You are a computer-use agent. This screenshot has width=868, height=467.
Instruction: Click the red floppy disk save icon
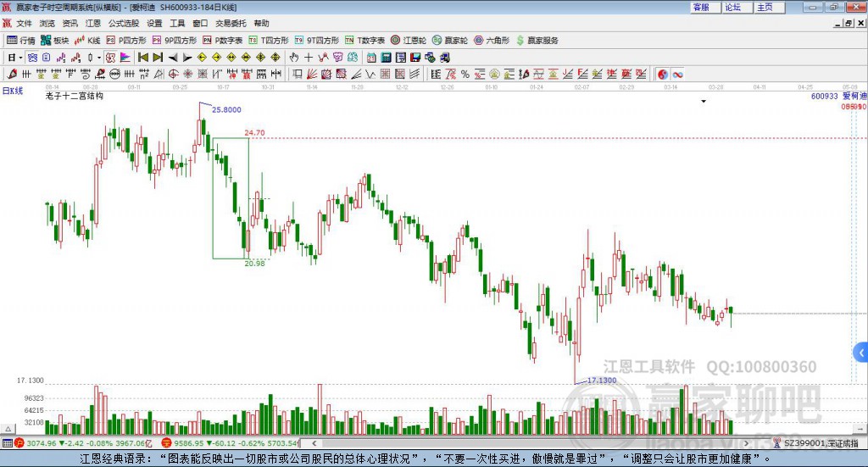(415, 58)
